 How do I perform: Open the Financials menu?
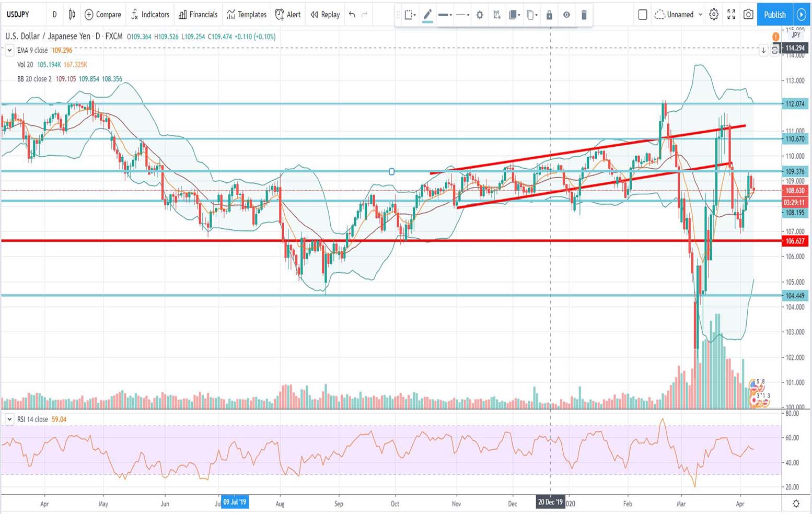tap(198, 15)
